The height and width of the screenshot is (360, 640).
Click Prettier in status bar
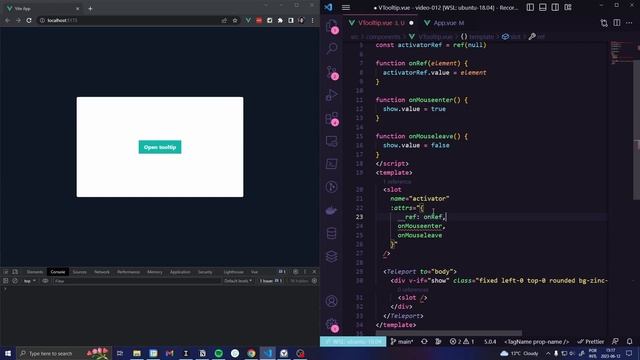click(x=591, y=342)
